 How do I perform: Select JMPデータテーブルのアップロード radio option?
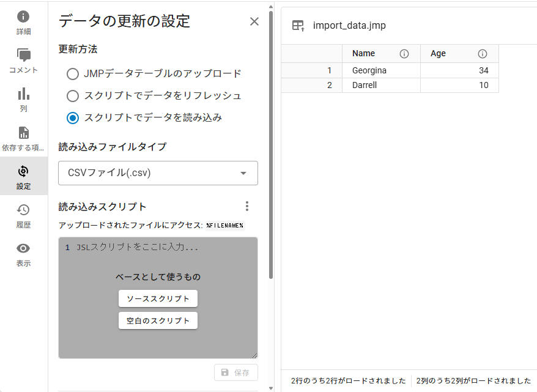[x=73, y=74]
